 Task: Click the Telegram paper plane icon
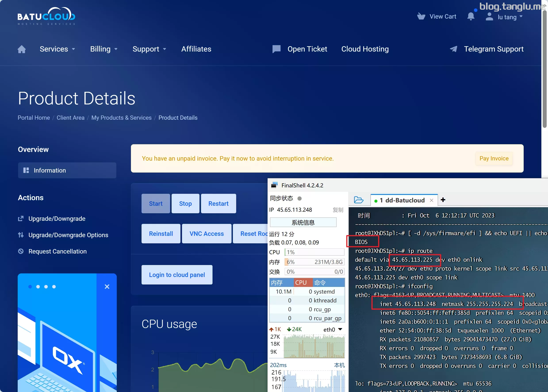pos(453,49)
